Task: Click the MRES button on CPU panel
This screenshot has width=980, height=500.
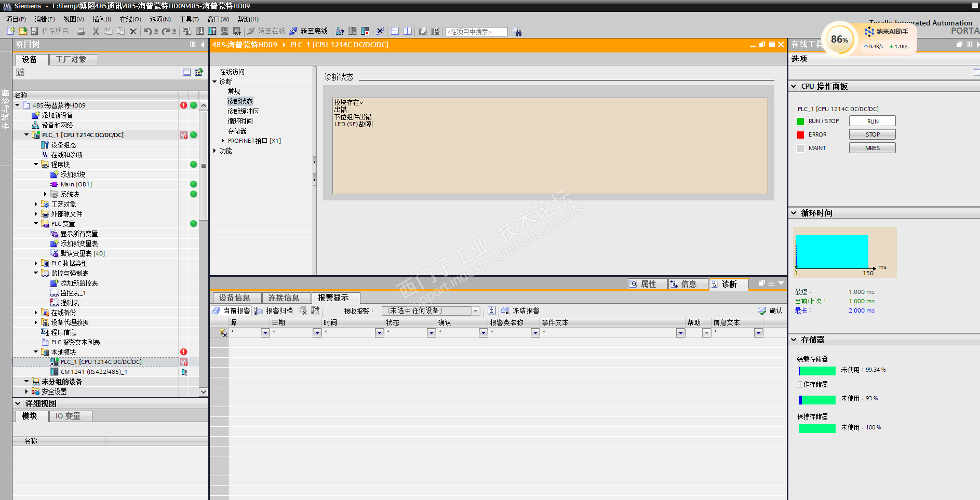Action: [x=872, y=148]
